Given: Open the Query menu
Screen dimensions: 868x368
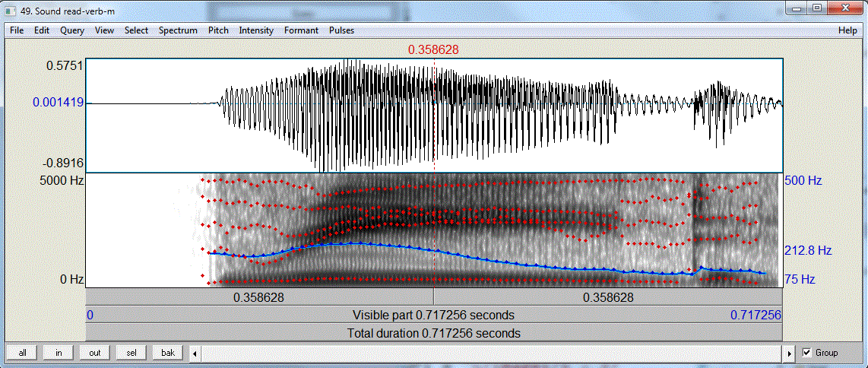Looking at the screenshot, I should pos(72,30).
